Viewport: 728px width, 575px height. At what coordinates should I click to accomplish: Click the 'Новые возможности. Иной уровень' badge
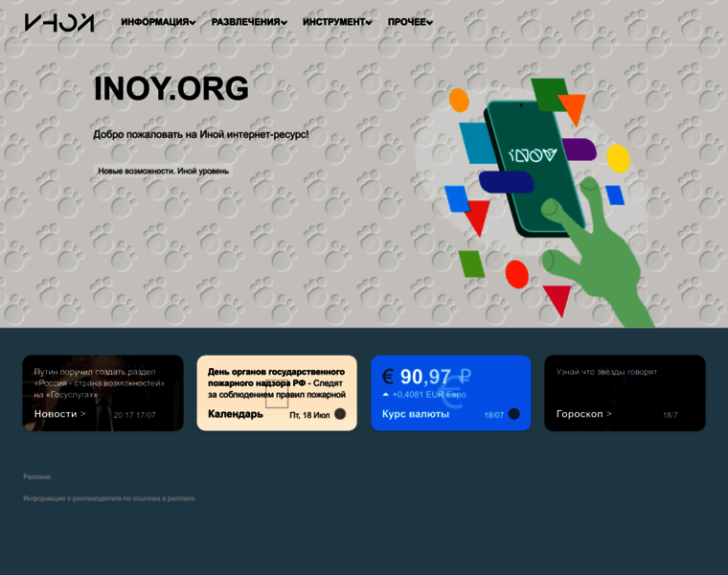(x=164, y=171)
